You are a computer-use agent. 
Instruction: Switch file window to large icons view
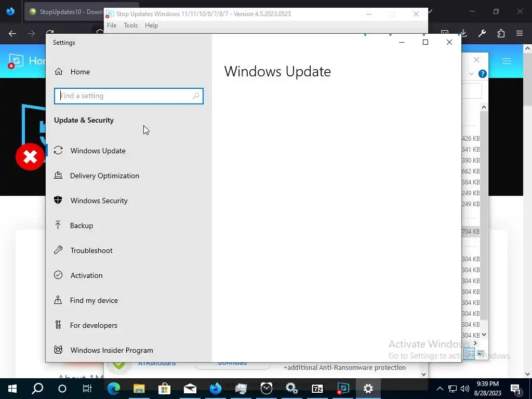pos(481,353)
